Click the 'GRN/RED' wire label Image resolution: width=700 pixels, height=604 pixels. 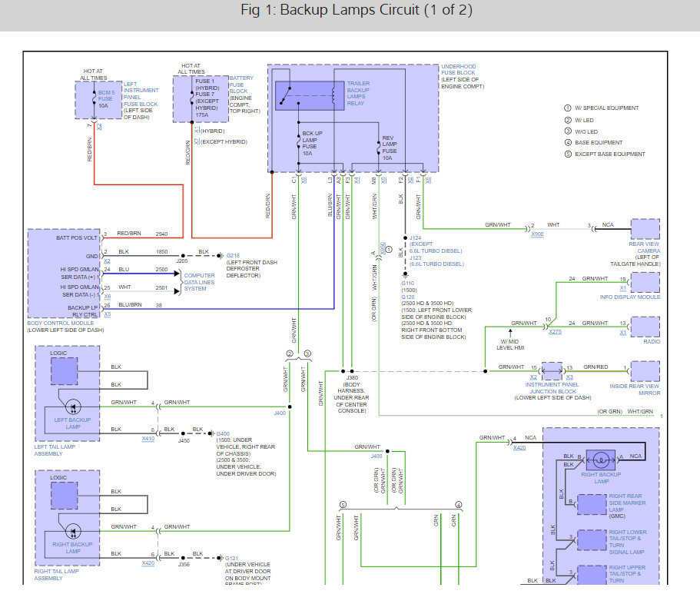[x=595, y=367]
